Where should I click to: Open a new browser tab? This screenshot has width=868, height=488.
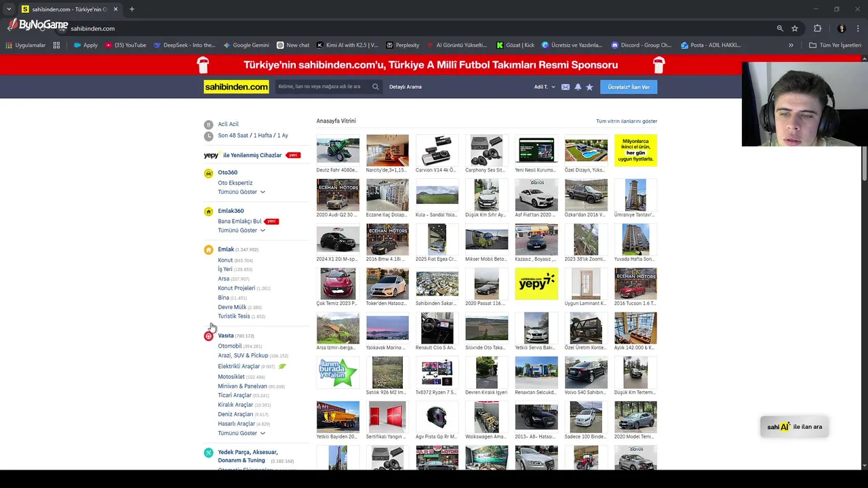point(132,9)
